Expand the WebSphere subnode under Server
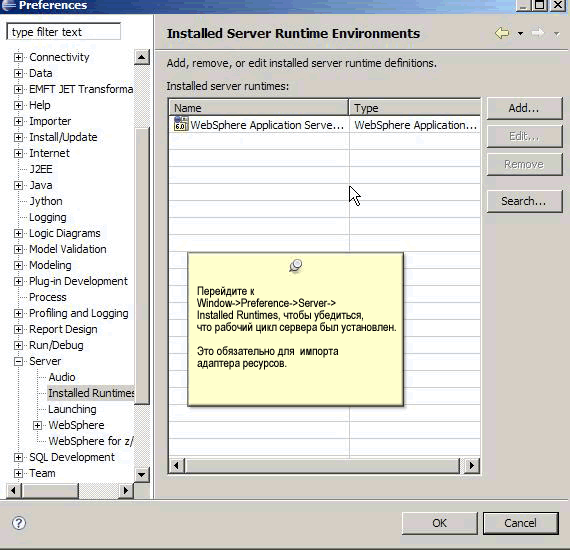 click(37, 425)
